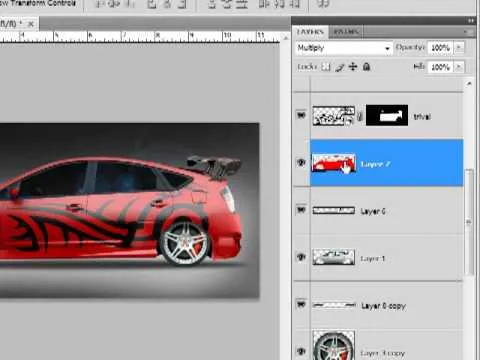
Task: Close the open document tab
Action: click(x=30, y=24)
